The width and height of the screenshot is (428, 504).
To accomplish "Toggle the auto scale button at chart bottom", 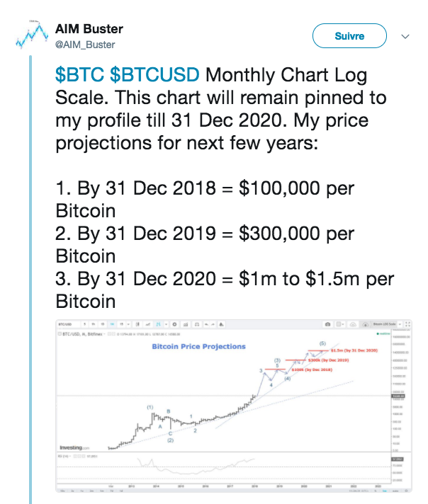I will tap(395, 491).
